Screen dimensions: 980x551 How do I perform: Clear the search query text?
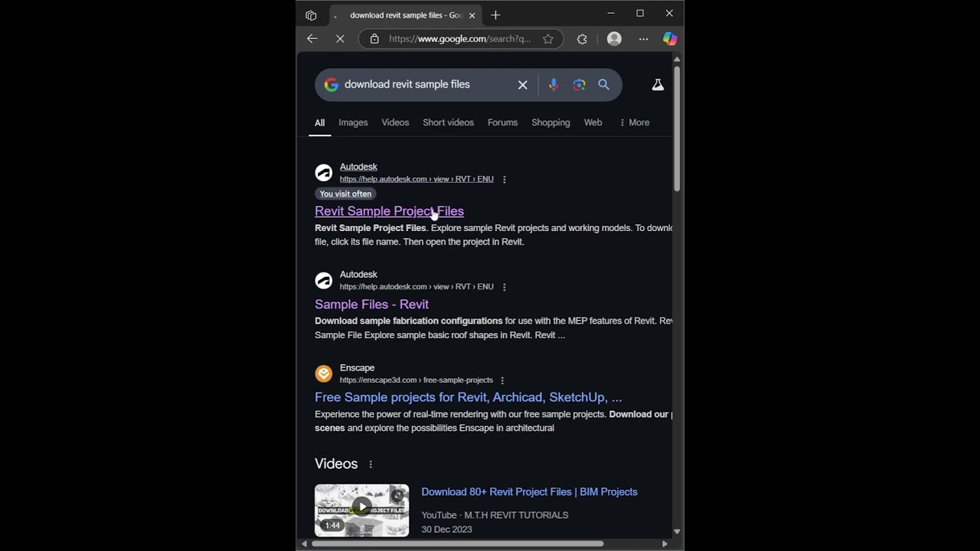click(523, 85)
